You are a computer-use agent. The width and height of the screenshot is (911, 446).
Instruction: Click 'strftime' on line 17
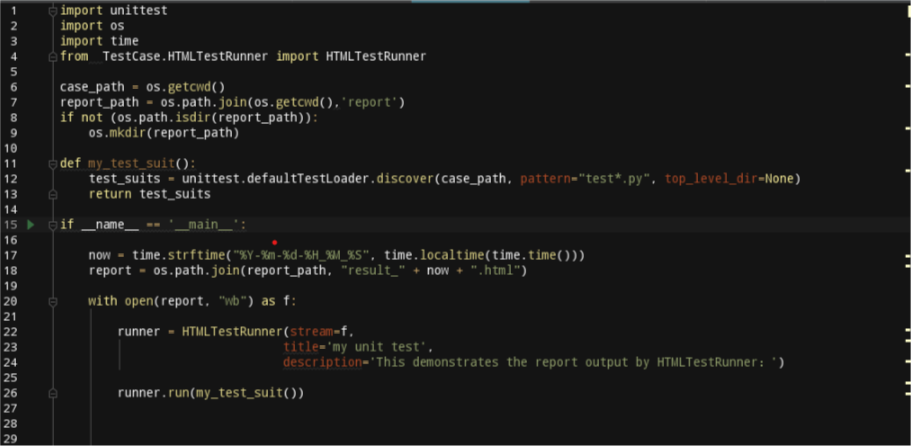[x=196, y=255]
